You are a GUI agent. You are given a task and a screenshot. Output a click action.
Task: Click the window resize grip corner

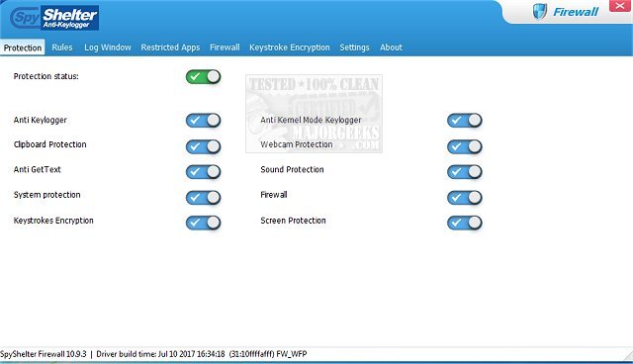tap(627, 356)
